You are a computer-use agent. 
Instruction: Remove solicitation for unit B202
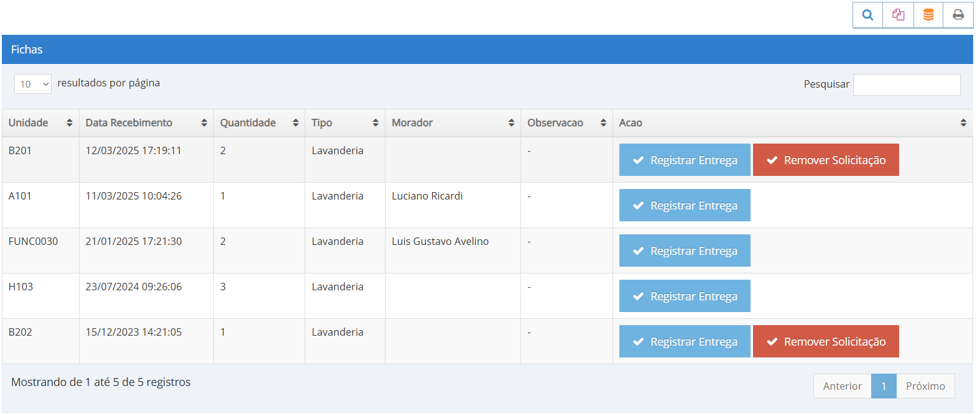tap(825, 342)
